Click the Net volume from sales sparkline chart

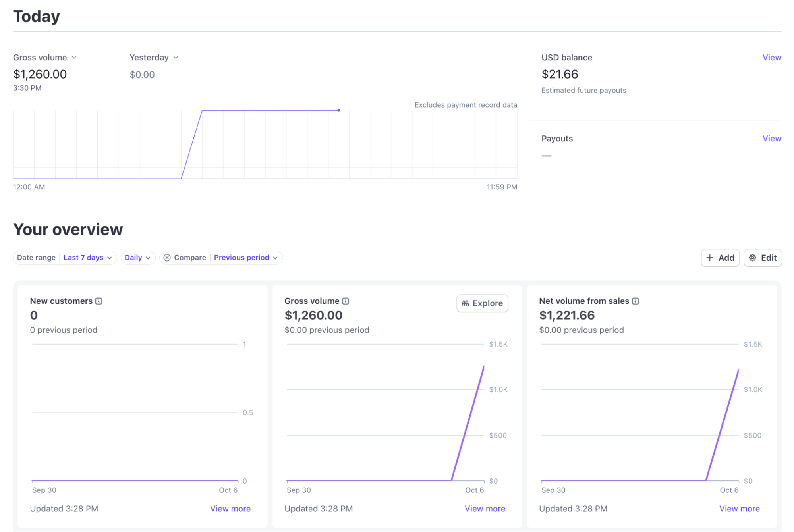(x=640, y=413)
